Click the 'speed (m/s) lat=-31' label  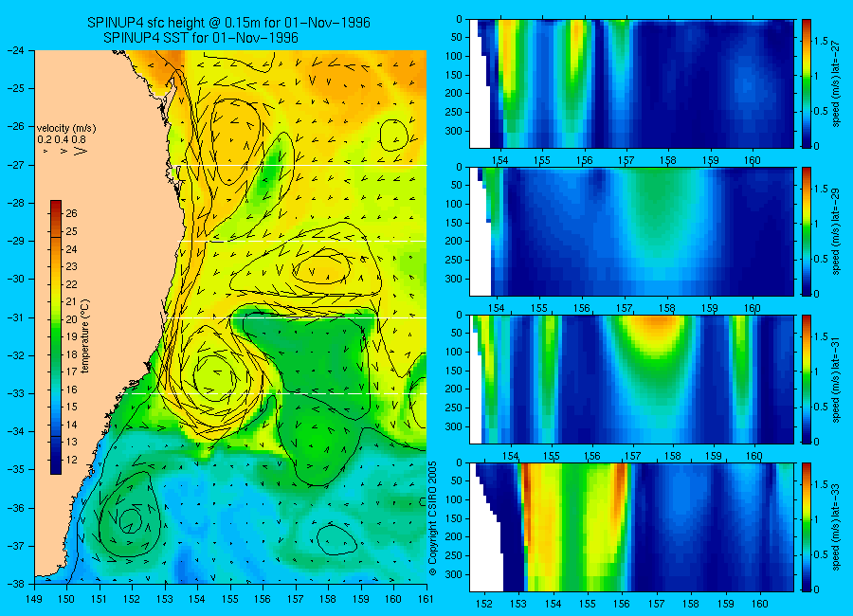837,380
